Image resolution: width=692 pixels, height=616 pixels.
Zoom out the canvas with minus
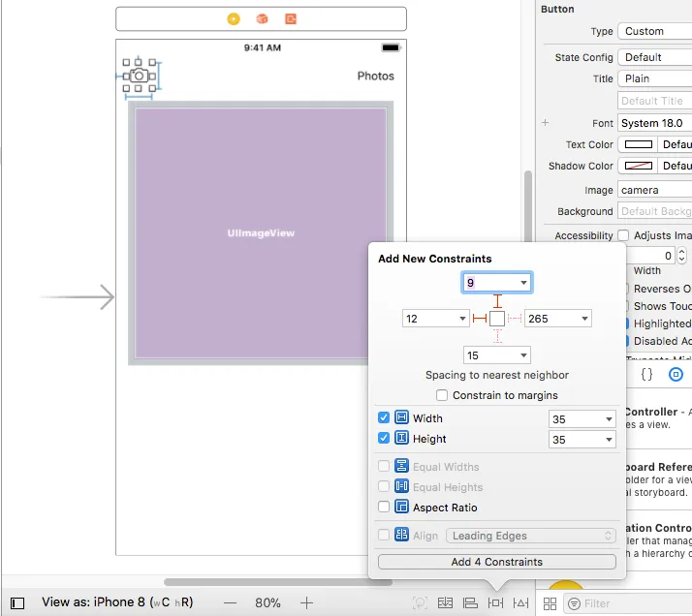coord(230,602)
